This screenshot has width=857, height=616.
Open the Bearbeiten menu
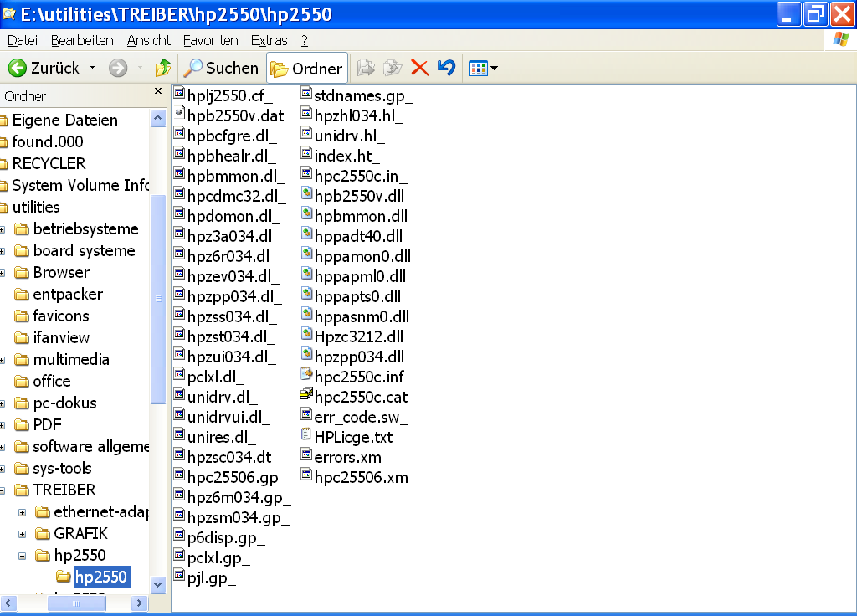[82, 40]
